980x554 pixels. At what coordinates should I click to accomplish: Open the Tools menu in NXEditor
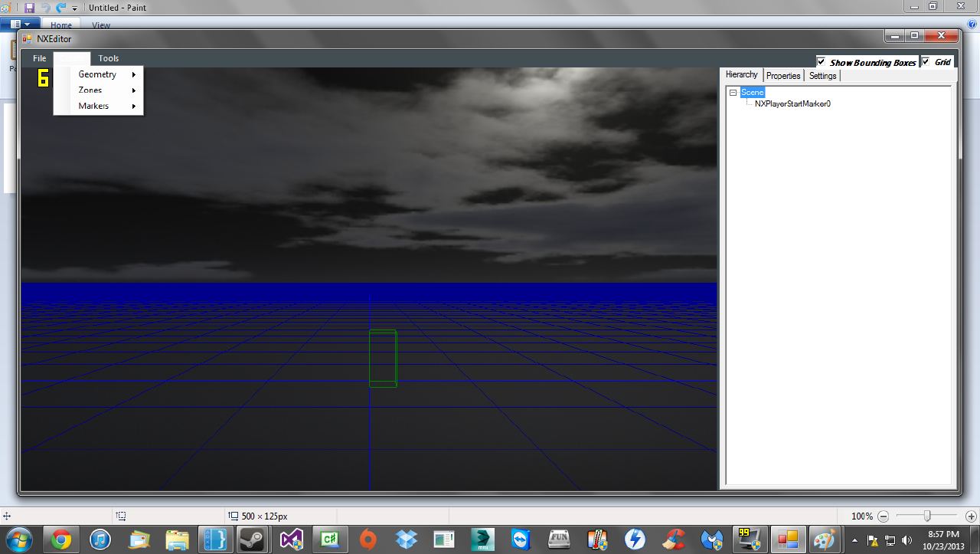[109, 58]
